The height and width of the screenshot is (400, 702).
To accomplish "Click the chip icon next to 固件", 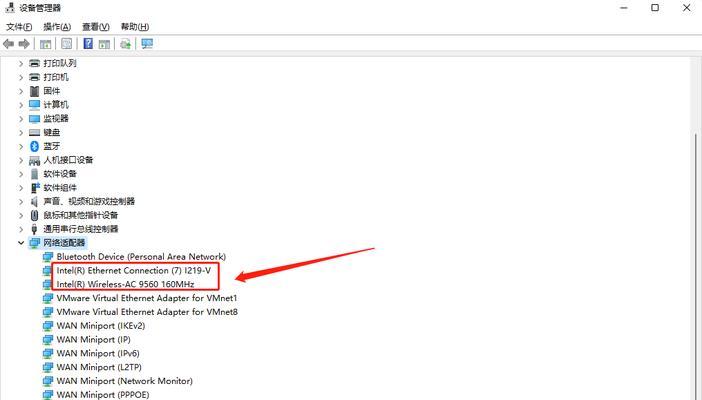I will point(34,91).
